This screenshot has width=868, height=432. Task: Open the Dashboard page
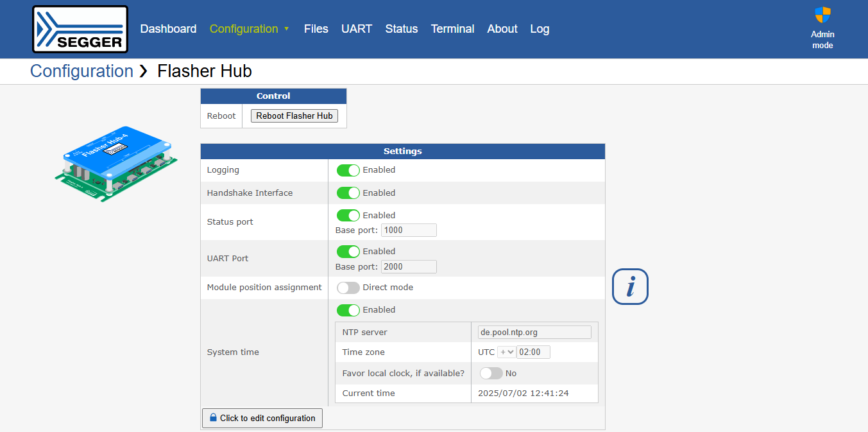pos(168,29)
